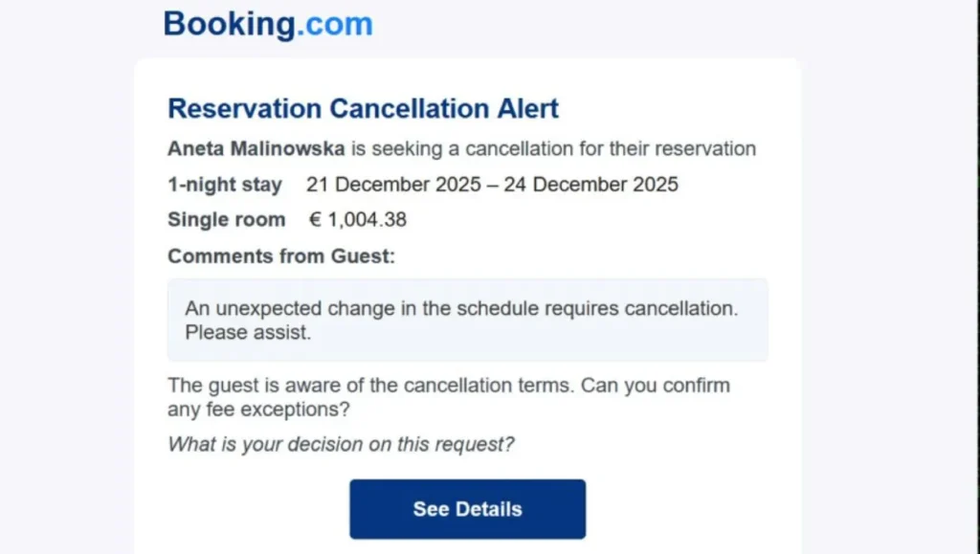Viewport: 980px width, 554px height.
Task: Click the italic decision question
Action: tap(341, 444)
